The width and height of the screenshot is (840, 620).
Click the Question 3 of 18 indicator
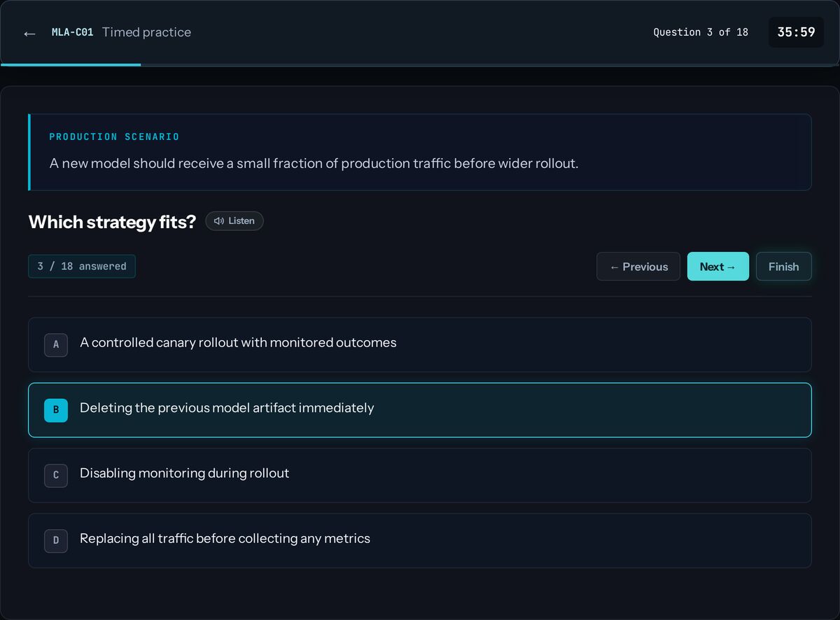[701, 32]
